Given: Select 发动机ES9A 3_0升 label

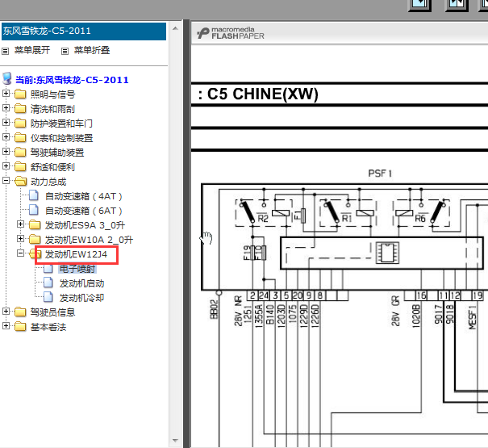Looking at the screenshot, I should click(x=85, y=225).
